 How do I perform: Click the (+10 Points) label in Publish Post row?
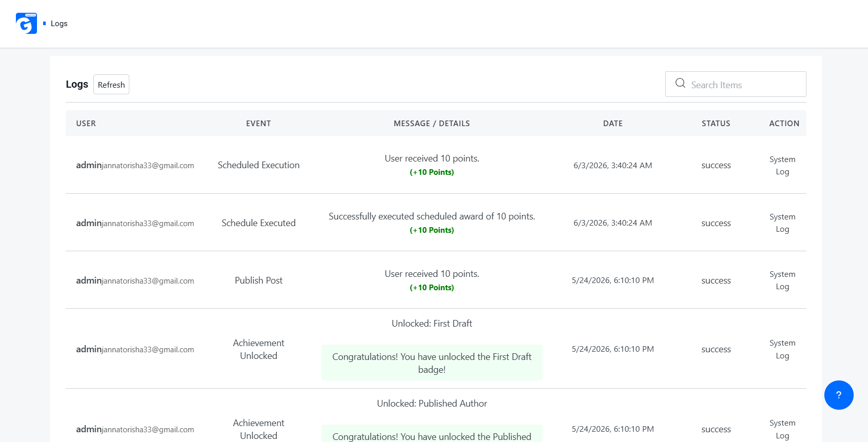click(432, 288)
